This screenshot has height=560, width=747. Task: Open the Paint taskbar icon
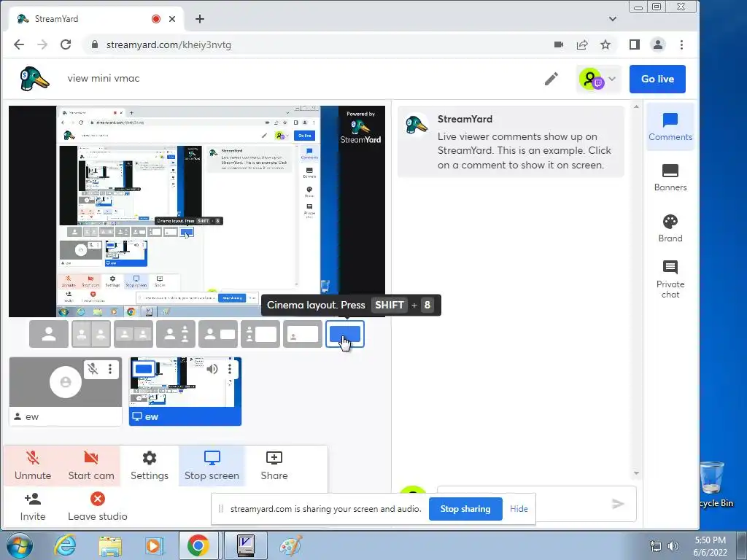point(290,545)
